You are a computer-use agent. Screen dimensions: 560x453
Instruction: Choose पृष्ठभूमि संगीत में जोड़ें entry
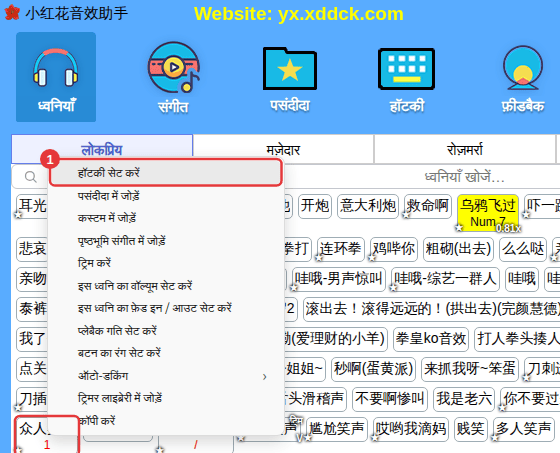pos(166,241)
